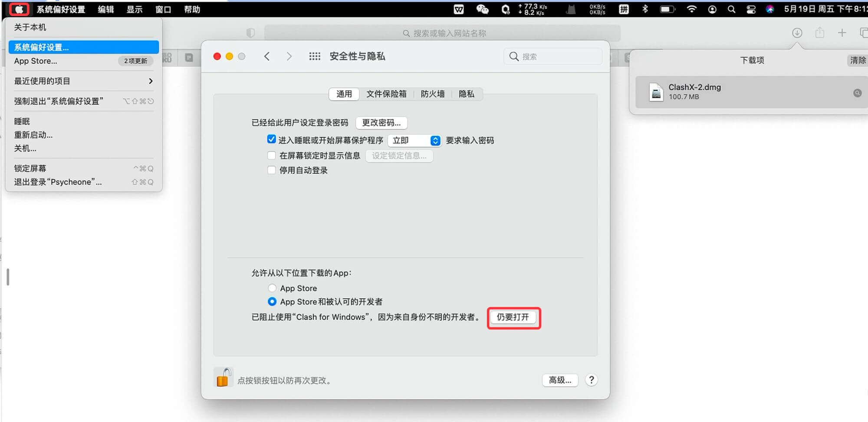Image resolution: width=868 pixels, height=422 pixels.
Task: Open the WeChat menu bar icon
Action: click(482, 9)
